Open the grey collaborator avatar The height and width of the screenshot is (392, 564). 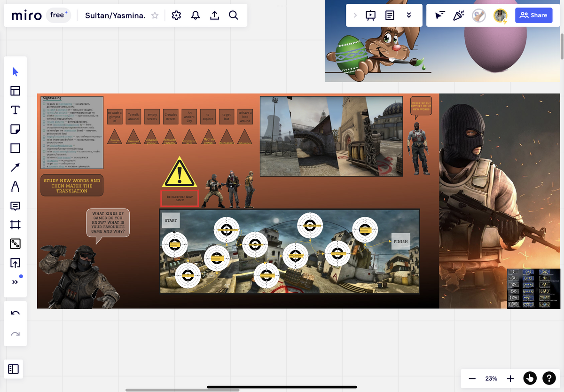[479, 16]
